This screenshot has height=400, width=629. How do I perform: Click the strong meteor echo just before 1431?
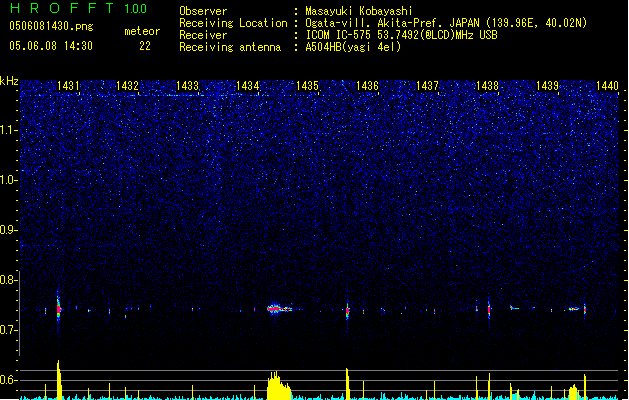pos(59,309)
